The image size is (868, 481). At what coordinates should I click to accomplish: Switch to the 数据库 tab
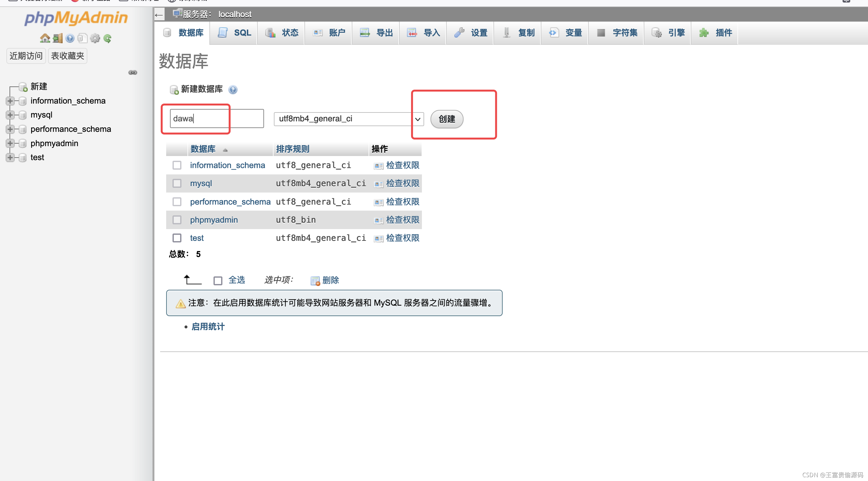184,33
